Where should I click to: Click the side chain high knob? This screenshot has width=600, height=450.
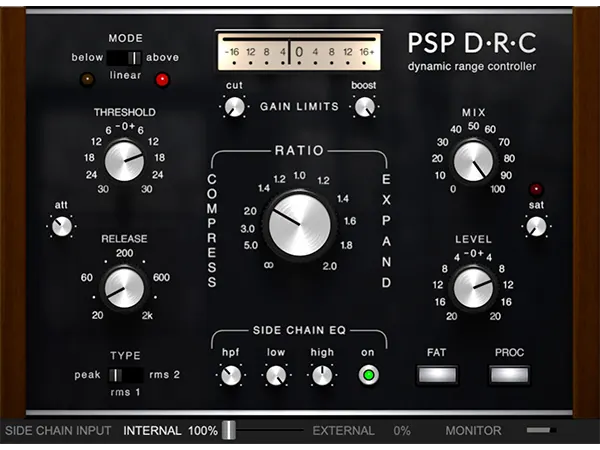pyautogui.click(x=322, y=375)
